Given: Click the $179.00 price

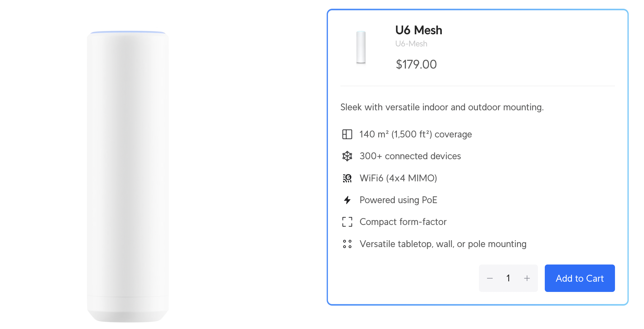Looking at the screenshot, I should tap(416, 64).
